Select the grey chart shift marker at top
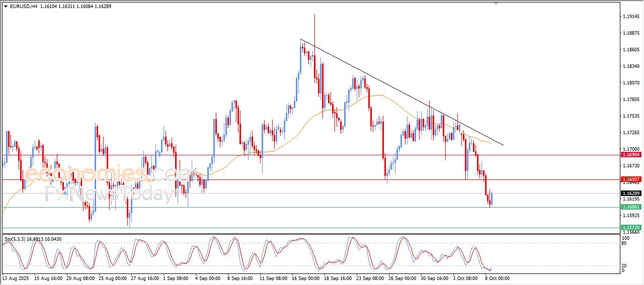Image resolution: width=644 pixels, height=285 pixels. tap(496, 4)
